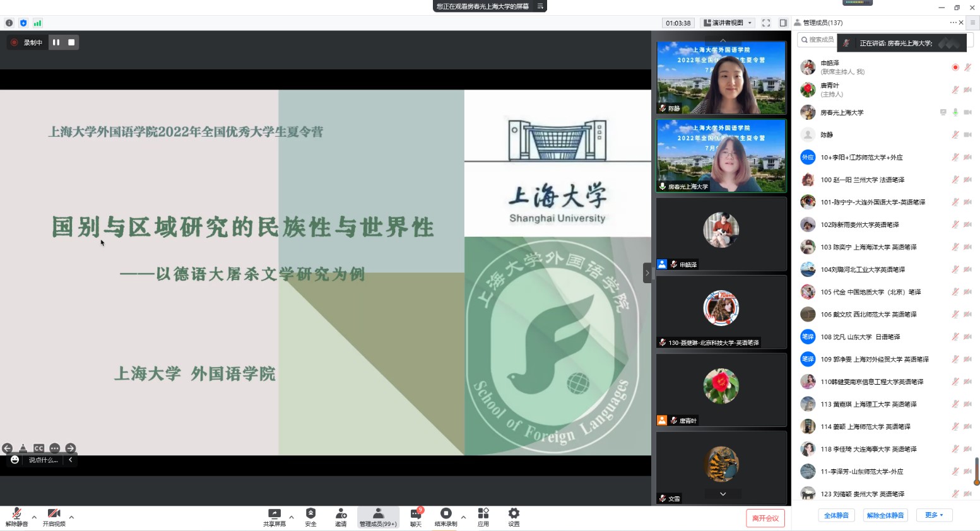Open the 演讲者视图 view dropdown
The height and width of the screenshot is (531, 980).
tap(728, 23)
